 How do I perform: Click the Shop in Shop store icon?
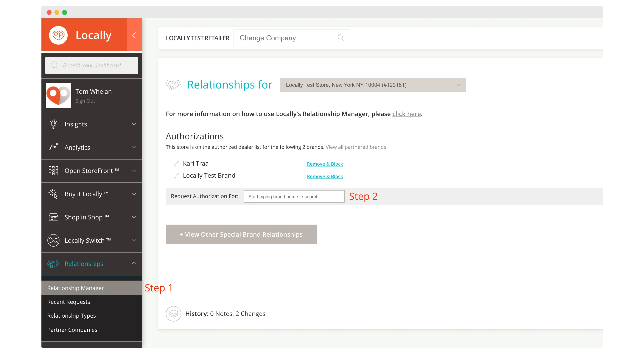tap(53, 217)
